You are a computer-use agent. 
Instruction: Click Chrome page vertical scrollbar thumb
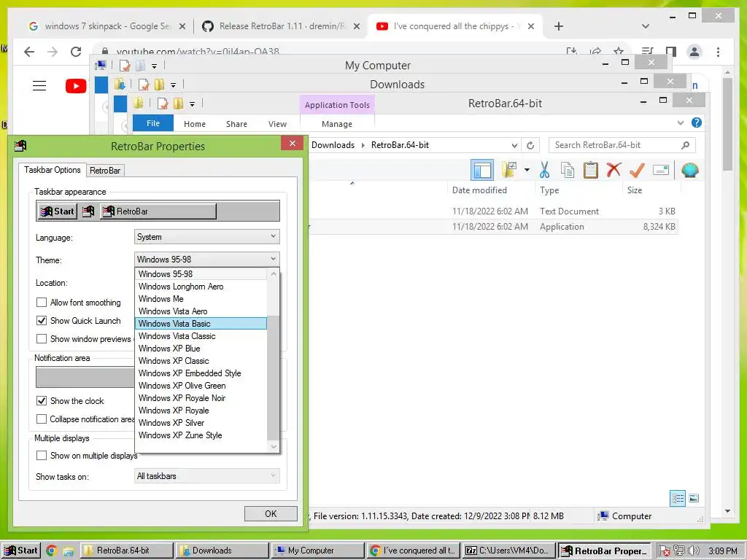pos(727,124)
